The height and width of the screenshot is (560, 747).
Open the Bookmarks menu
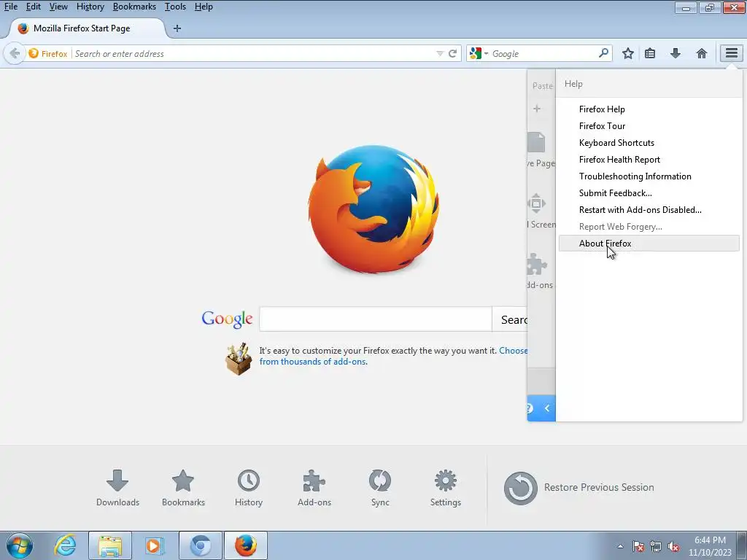(134, 7)
